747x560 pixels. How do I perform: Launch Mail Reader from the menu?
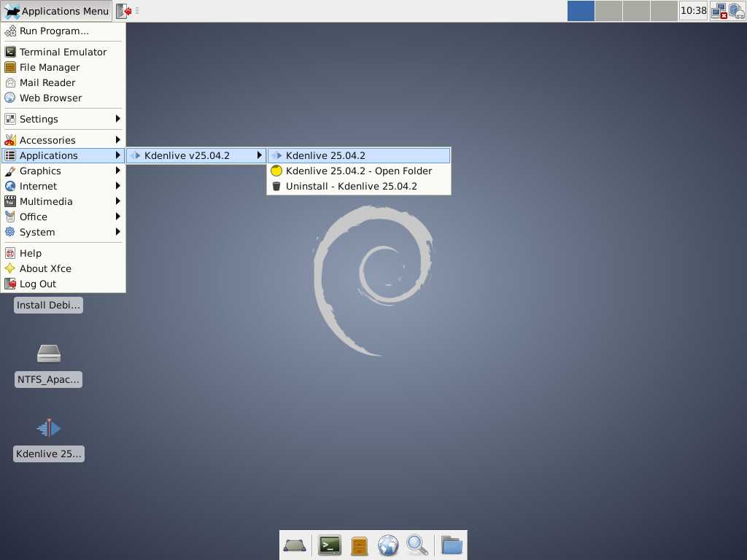63,82
